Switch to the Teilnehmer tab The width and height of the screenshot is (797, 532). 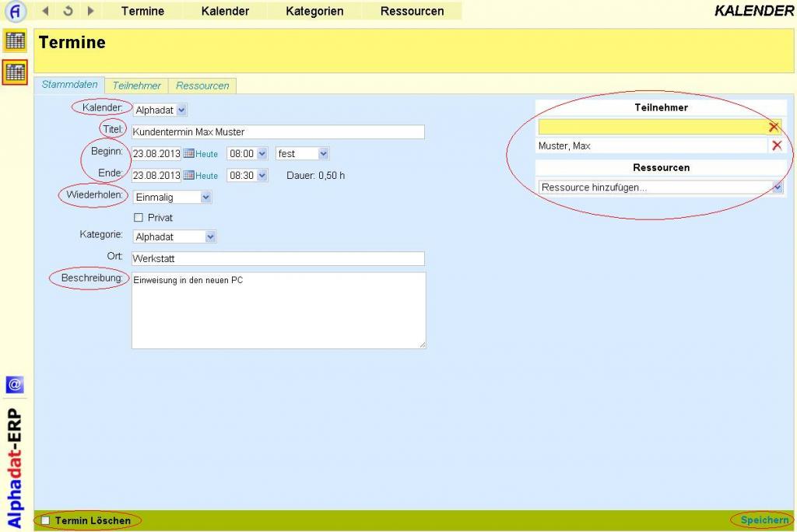coord(137,86)
